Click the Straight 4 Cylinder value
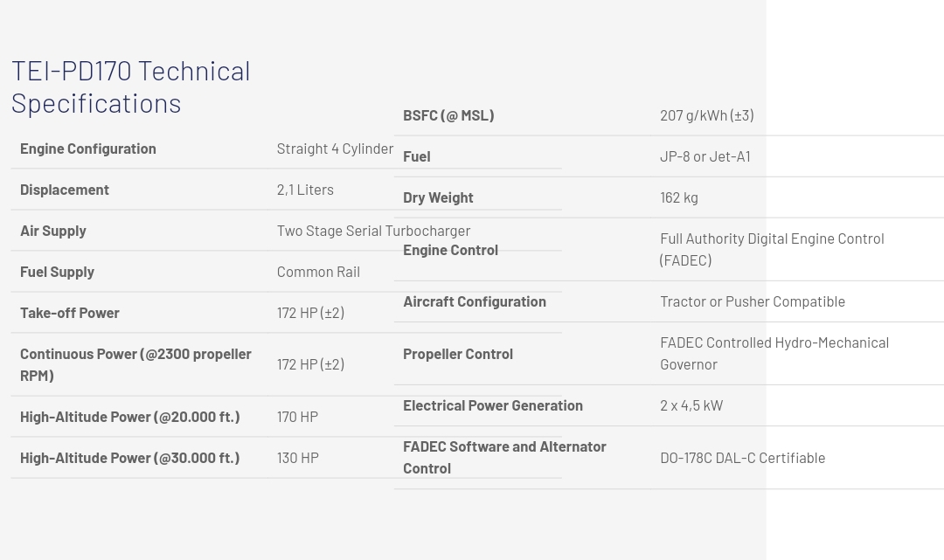This screenshot has height=560, width=944. pos(335,148)
